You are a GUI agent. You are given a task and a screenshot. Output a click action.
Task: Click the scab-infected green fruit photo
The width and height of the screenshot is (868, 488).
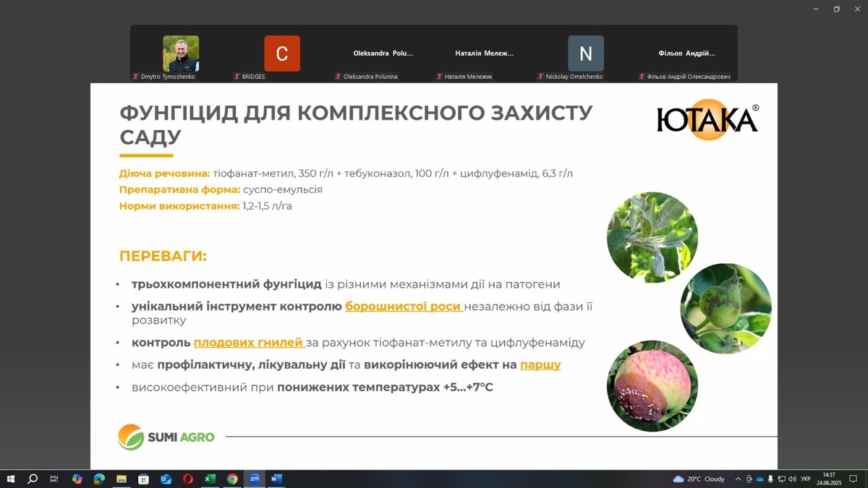coord(726,308)
